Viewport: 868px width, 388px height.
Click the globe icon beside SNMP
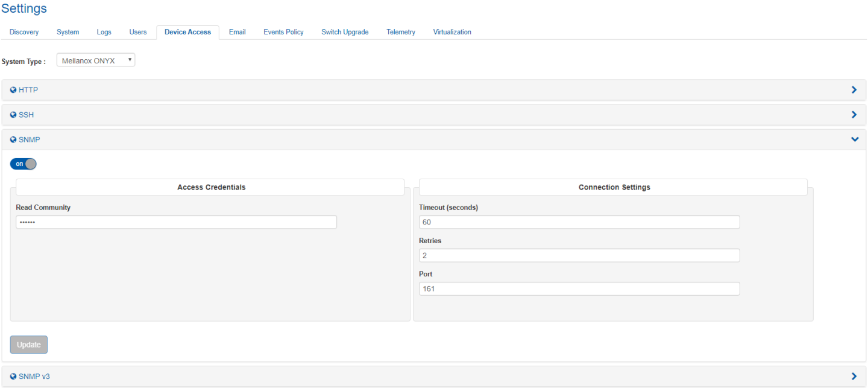pyautogui.click(x=13, y=139)
